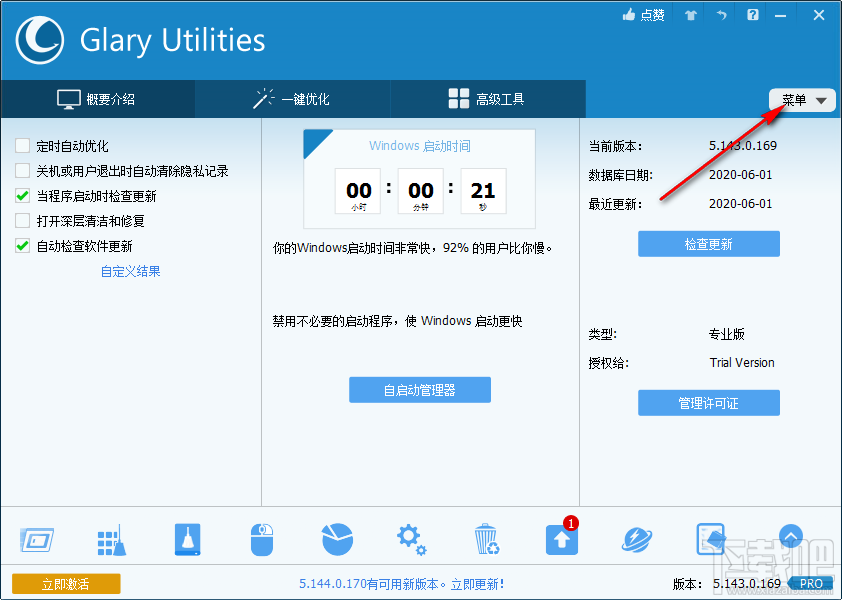Click the thumbs-up 点赞 like icon
The height and width of the screenshot is (600, 842).
645,14
